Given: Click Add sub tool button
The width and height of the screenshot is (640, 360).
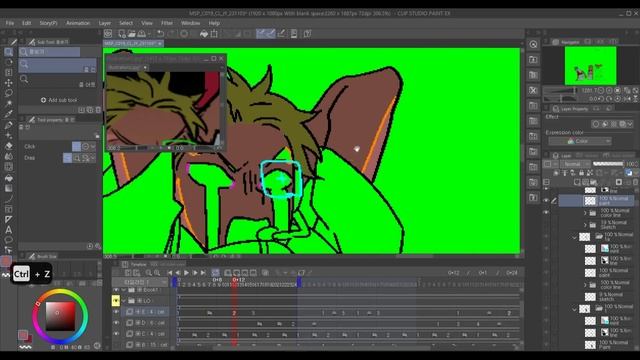Looking at the screenshot, I should [59, 100].
